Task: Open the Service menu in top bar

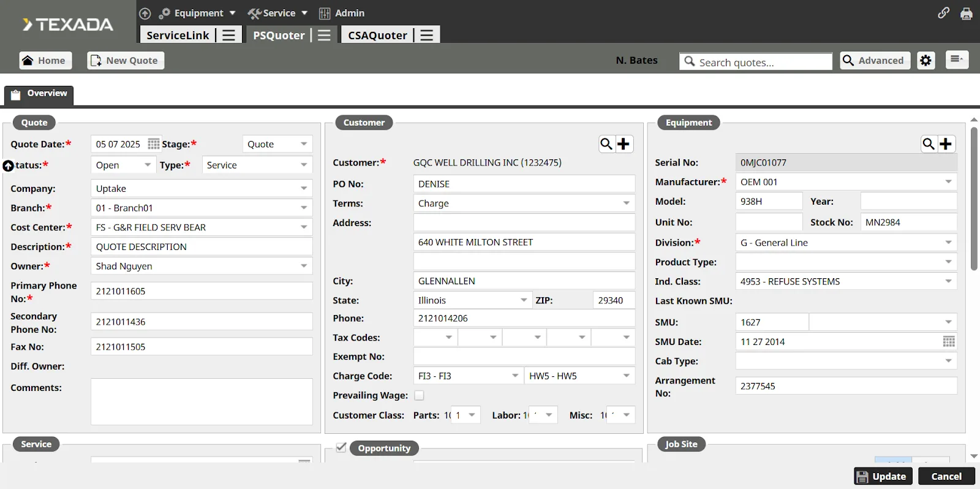Action: coord(277,13)
